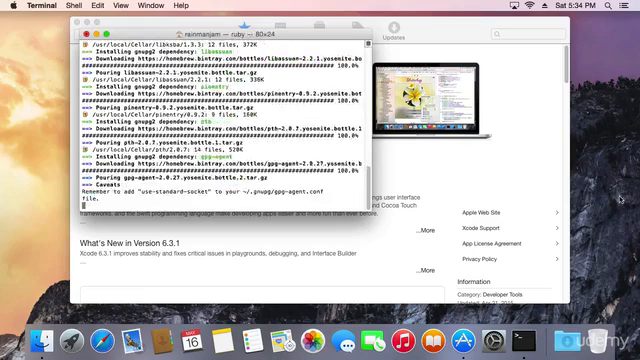
Task: Launch Safari from the Dock
Action: (102, 341)
